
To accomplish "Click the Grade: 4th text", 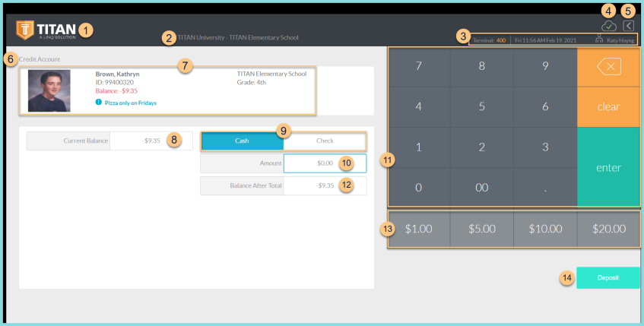I will (252, 83).
